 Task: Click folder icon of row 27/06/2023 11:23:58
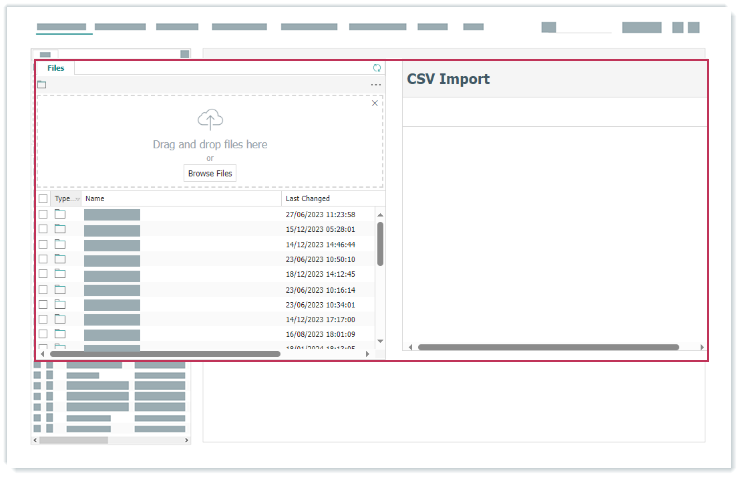[x=60, y=214]
